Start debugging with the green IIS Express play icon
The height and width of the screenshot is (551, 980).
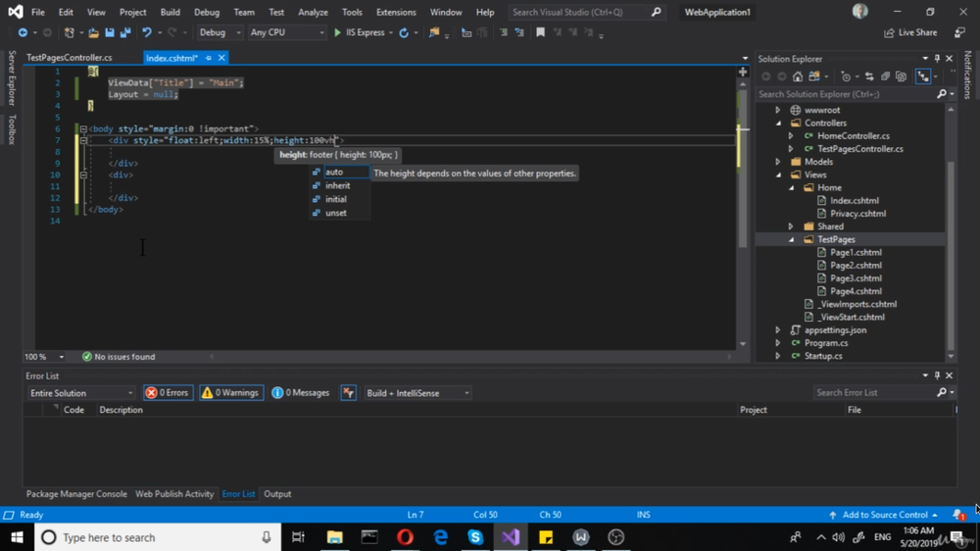[x=338, y=32]
